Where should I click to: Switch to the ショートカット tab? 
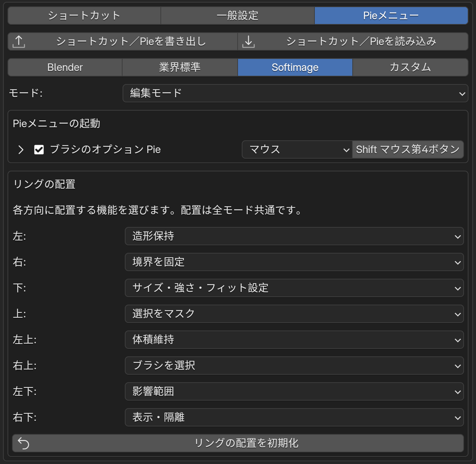coord(84,15)
